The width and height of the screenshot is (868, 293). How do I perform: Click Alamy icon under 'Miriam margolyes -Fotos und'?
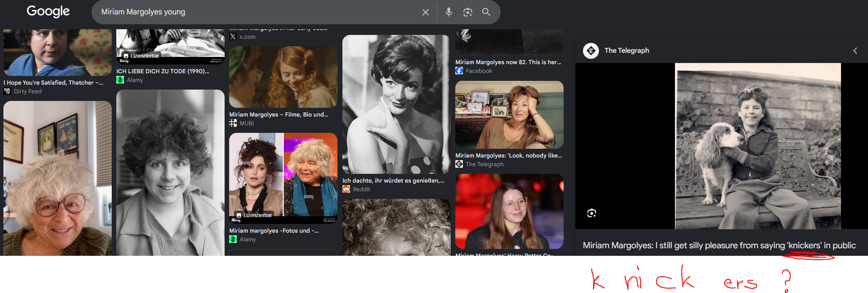(233, 239)
